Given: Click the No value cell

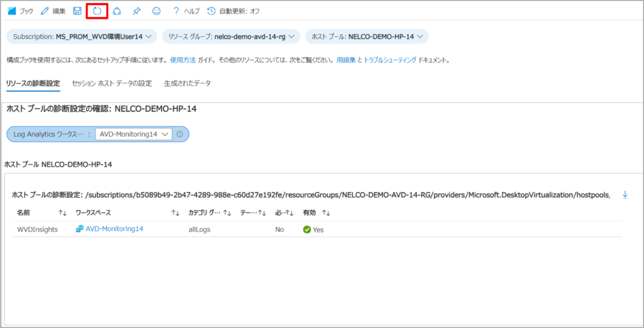Looking at the screenshot, I should [x=280, y=229].
